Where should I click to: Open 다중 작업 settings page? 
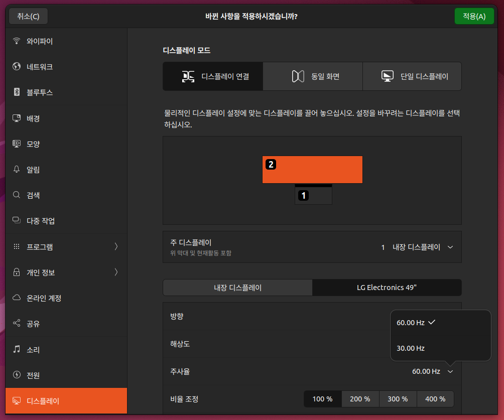tap(66, 221)
